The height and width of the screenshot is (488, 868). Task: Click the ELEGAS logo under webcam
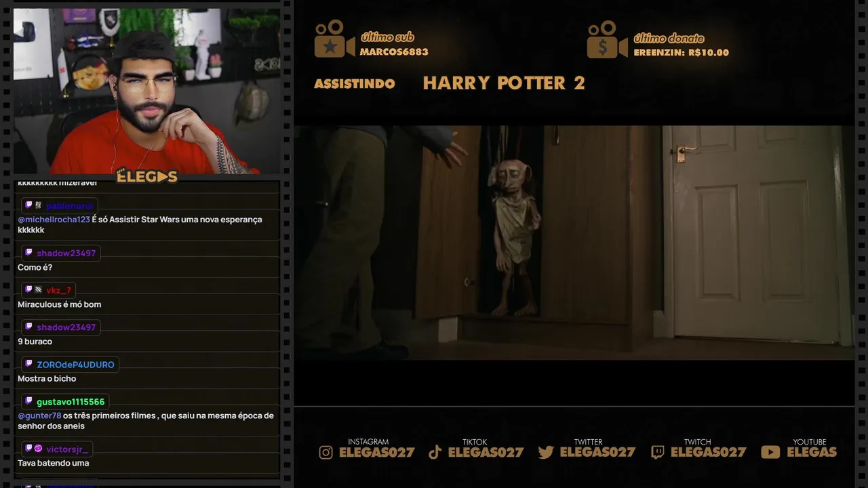(147, 177)
